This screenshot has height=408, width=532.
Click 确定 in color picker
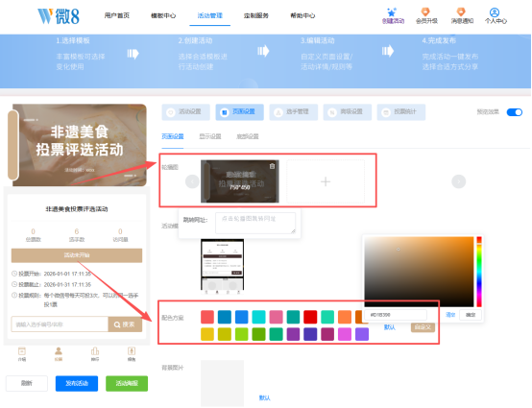click(471, 315)
